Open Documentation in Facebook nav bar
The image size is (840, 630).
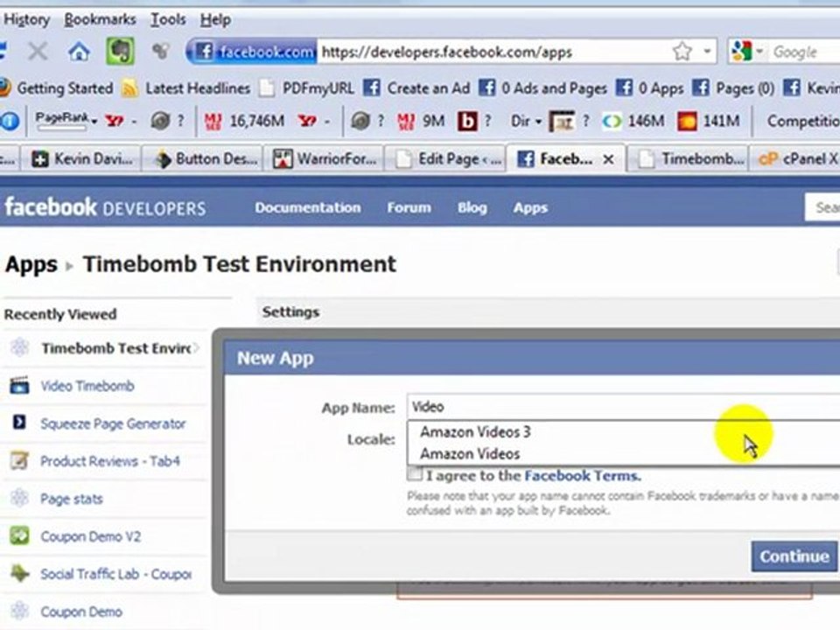tap(307, 208)
